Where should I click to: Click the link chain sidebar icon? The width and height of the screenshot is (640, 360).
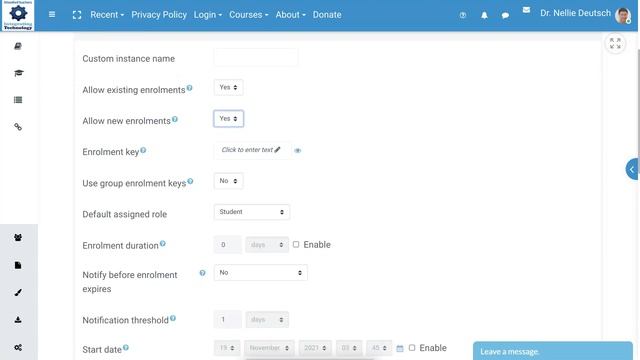click(18, 127)
